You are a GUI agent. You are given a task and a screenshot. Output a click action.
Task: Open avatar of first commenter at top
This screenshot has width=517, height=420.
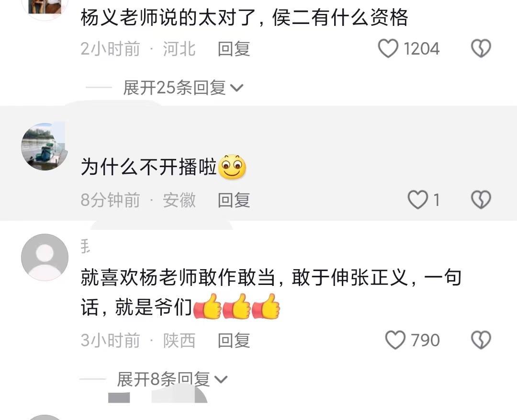(x=45, y=7)
